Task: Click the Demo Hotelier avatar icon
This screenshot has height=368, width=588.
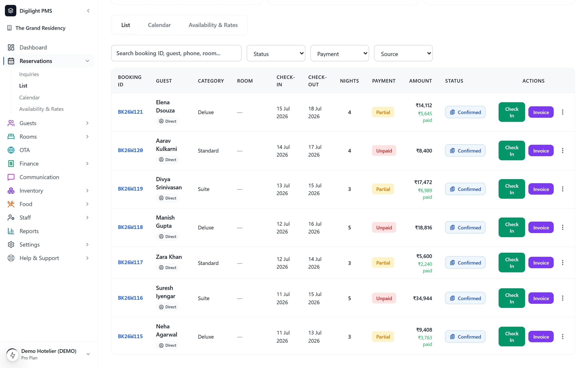Action: 13,355
